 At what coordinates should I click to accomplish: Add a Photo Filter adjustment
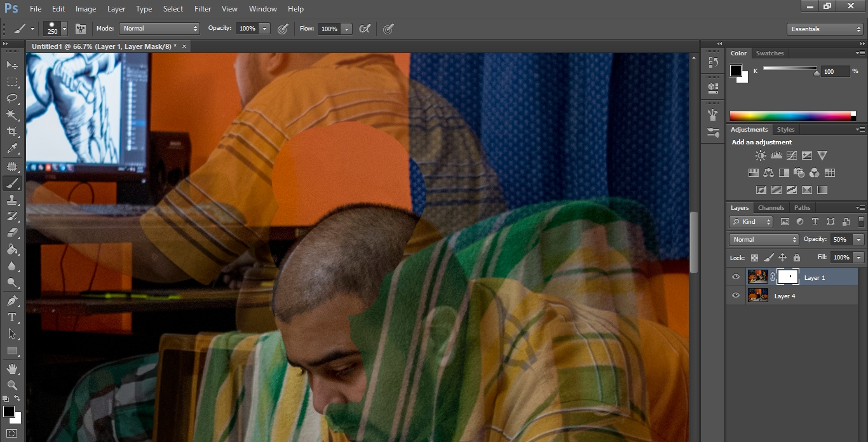click(799, 172)
